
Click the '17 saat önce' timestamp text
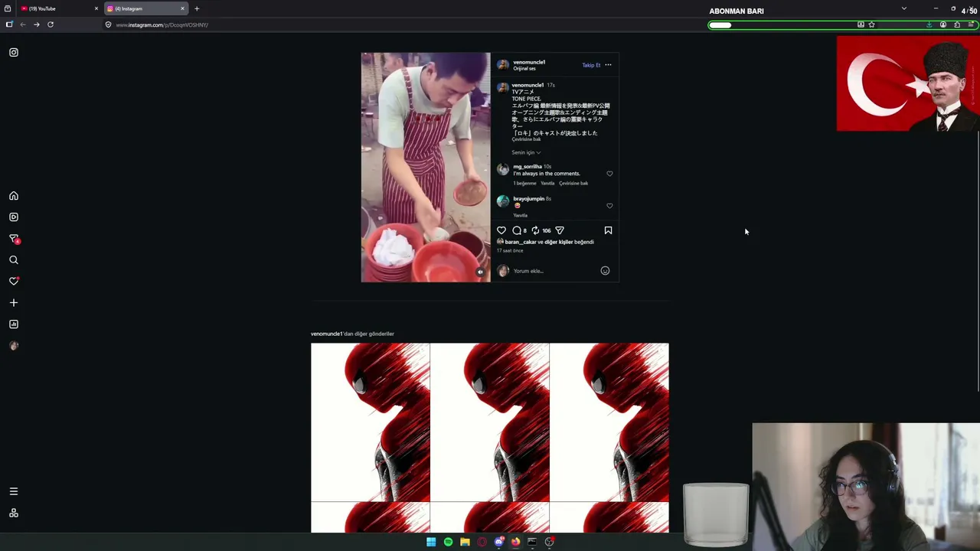[x=510, y=251]
